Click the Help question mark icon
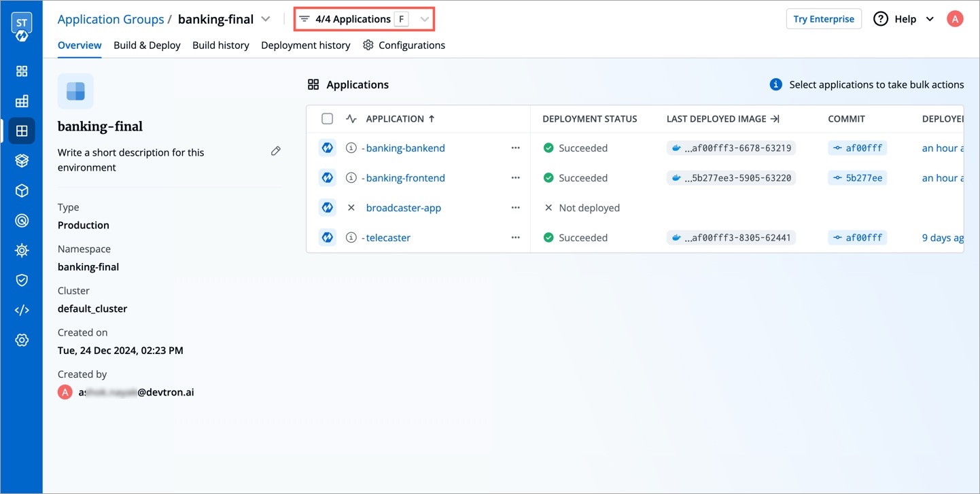Viewport: 980px width, 494px height. click(x=881, y=19)
